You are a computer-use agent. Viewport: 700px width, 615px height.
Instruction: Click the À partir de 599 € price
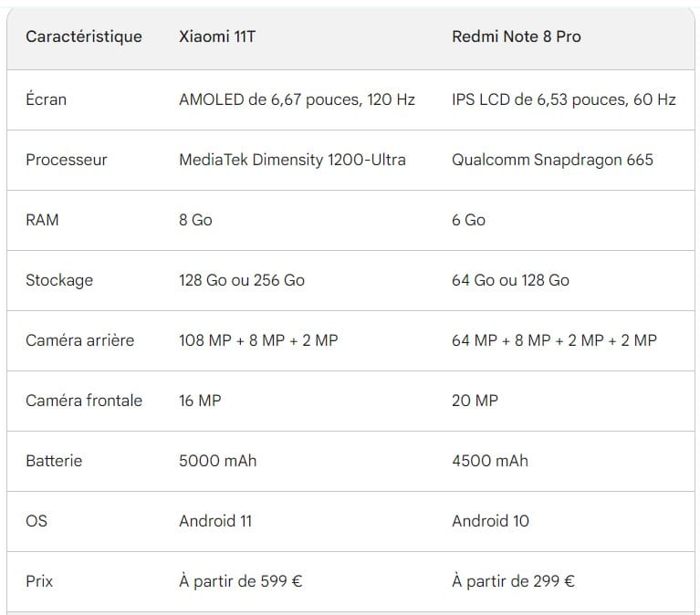point(240,581)
